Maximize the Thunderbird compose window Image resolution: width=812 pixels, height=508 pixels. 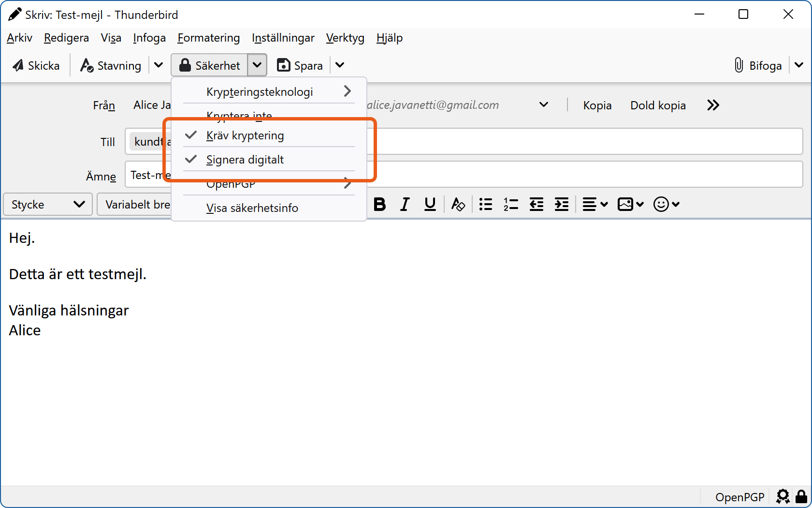coord(743,15)
